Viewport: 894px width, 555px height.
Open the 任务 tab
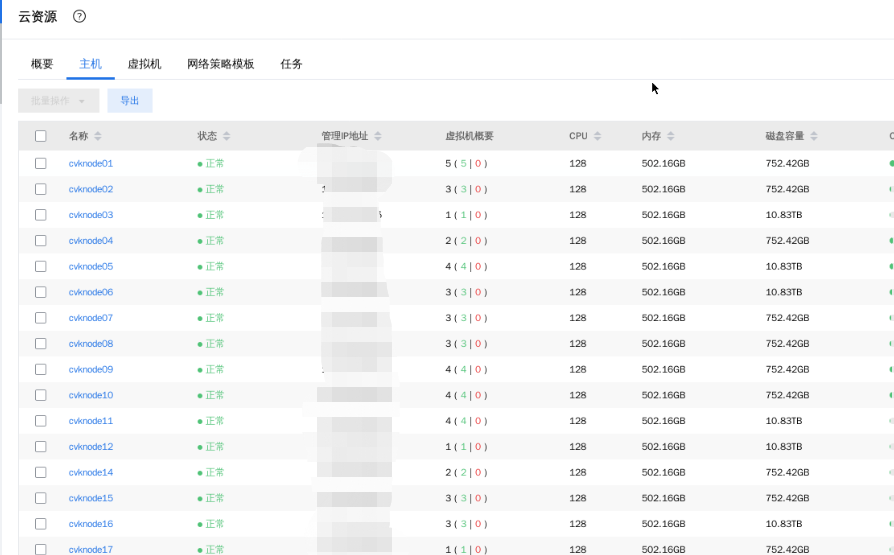pos(291,64)
